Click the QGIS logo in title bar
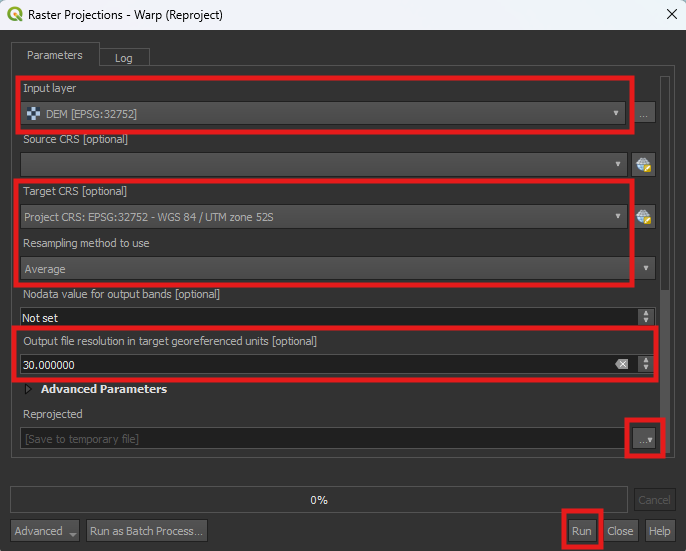Viewport: 686px width, 551px height. (x=15, y=15)
